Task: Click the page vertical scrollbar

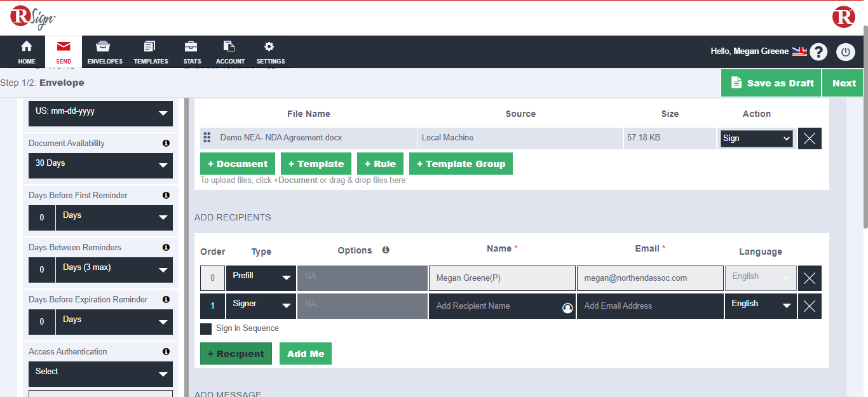Action: point(865,127)
